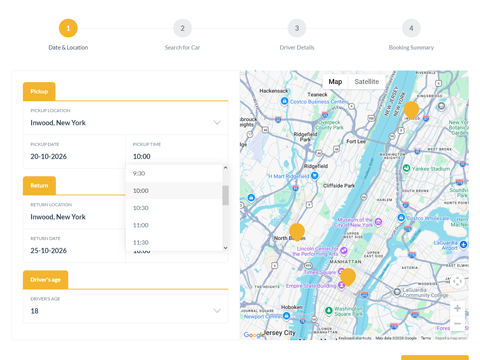Click the Teaneck map label
The width and height of the screenshot is (480, 360).
317,95
